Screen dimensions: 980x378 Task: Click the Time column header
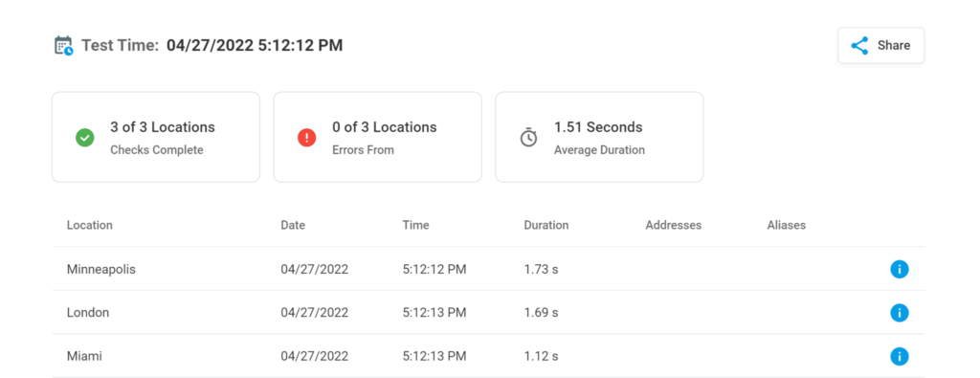[415, 225]
